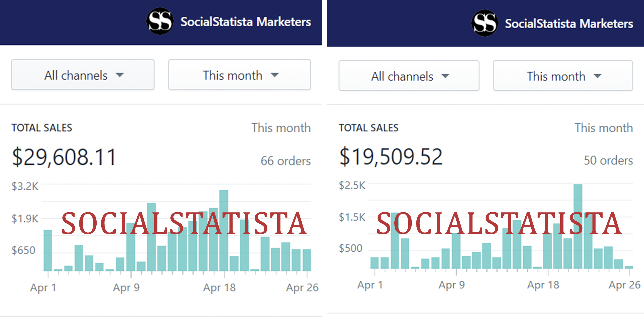This screenshot has height=322, width=644.
Task: Open the 50 orders link
Action: (x=608, y=160)
